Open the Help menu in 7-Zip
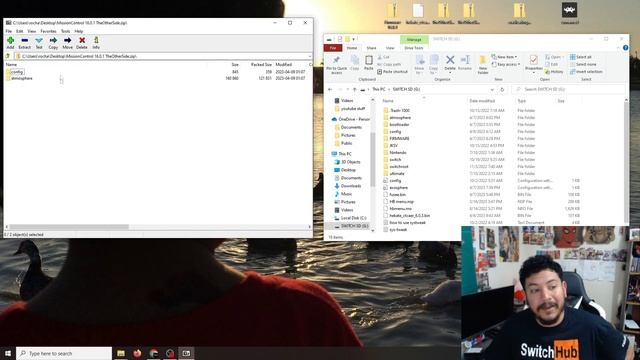 pos(78,31)
